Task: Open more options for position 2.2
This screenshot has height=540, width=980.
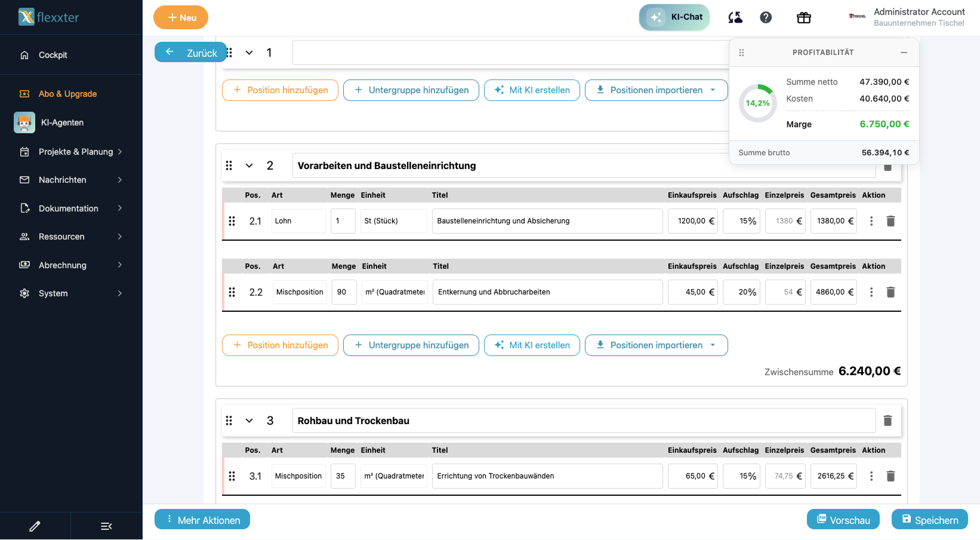Action: coord(871,292)
